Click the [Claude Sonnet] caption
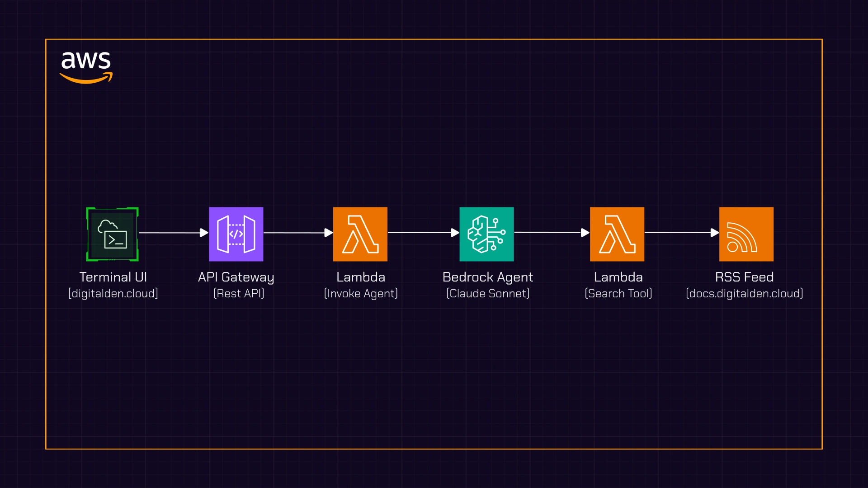The height and width of the screenshot is (488, 868). pos(487,294)
